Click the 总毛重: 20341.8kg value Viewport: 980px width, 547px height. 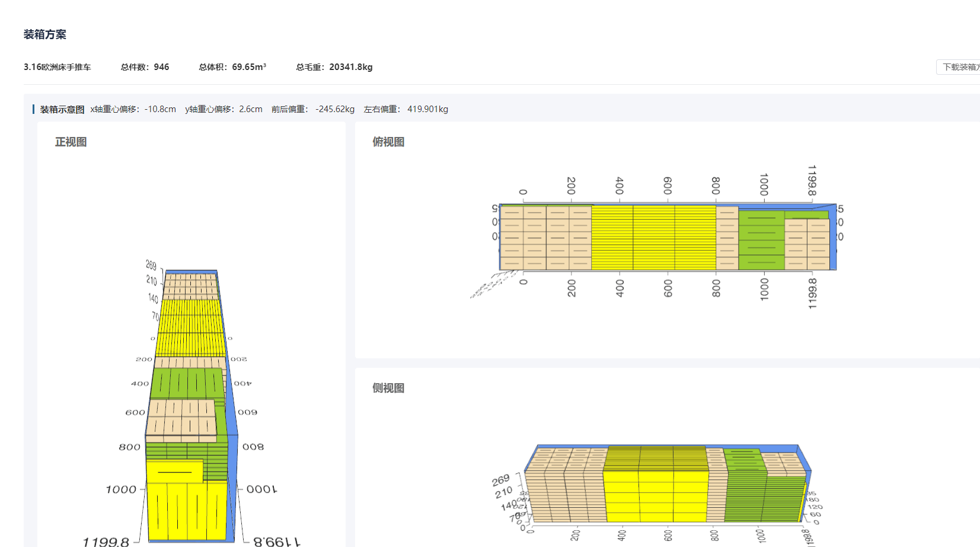click(x=334, y=67)
